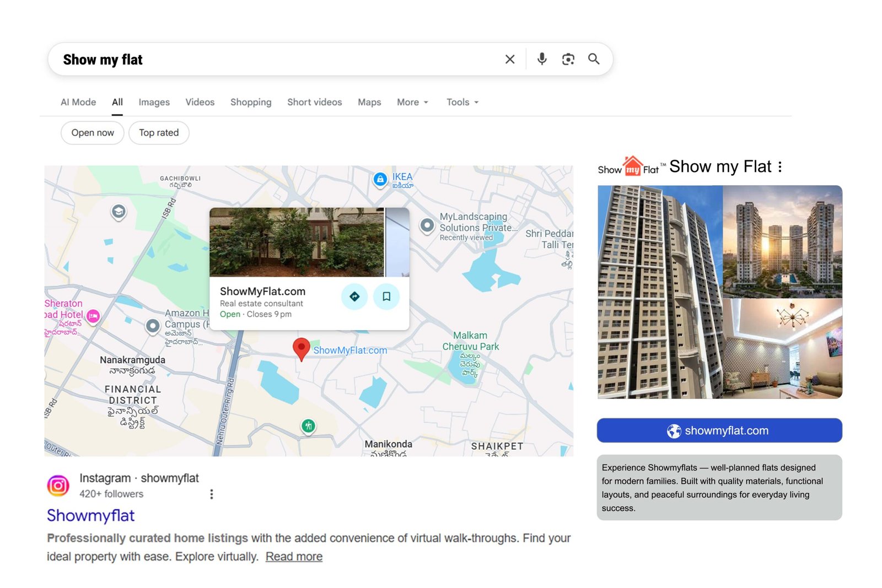Viewport: 882px width, 588px height.
Task: Open Show my Flat panel options
Action: click(780, 167)
